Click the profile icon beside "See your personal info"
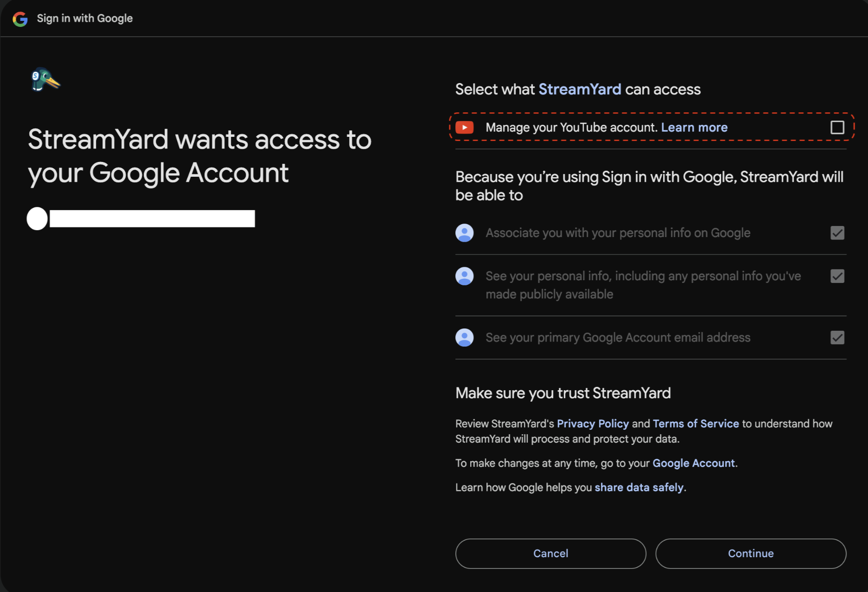The width and height of the screenshot is (868, 592). [x=464, y=276]
